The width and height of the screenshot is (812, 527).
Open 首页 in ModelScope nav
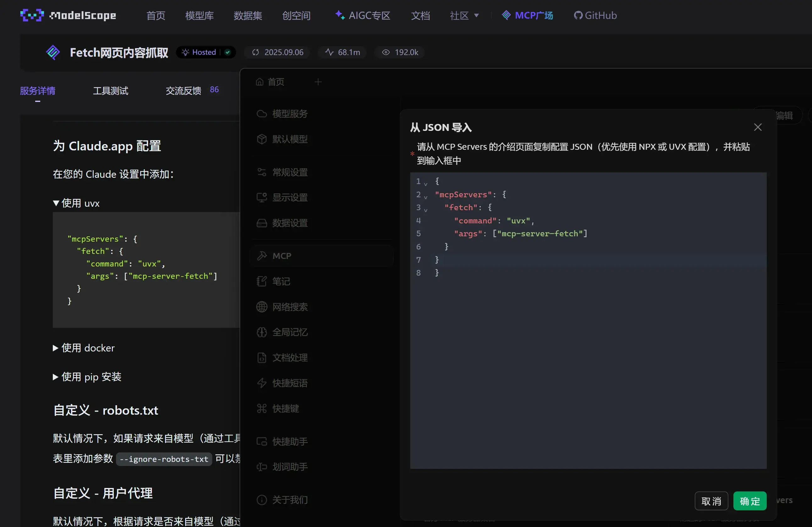[x=156, y=15]
